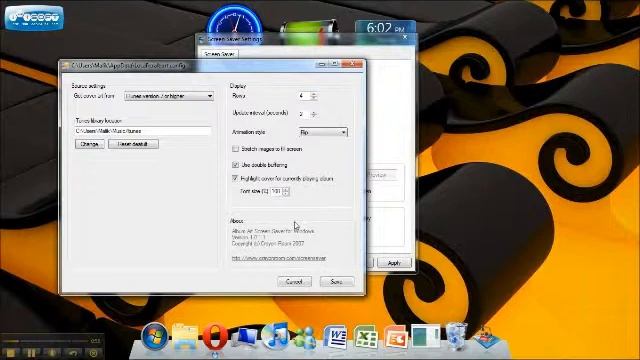Click the Reset default button
The width and height of the screenshot is (640, 360).
[133, 144]
